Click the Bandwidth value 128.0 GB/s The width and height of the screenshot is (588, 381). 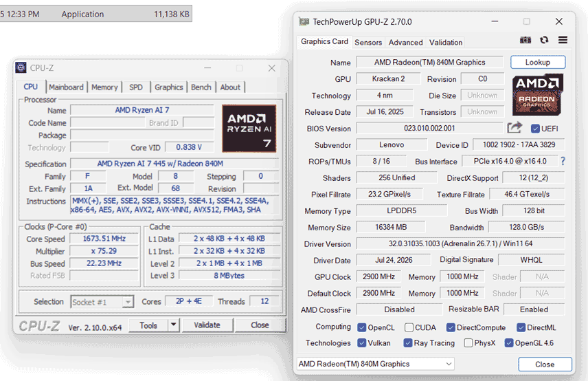(x=526, y=227)
